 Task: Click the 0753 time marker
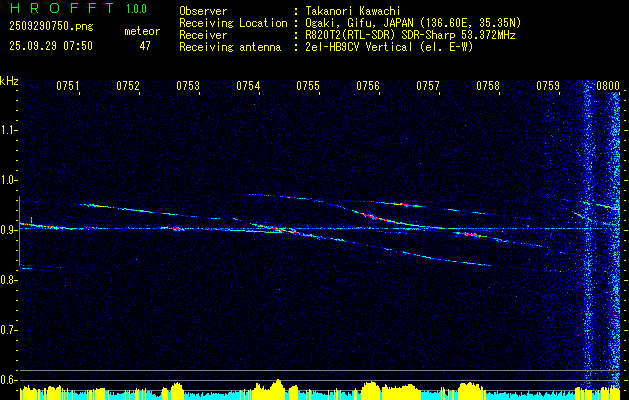pos(187,86)
